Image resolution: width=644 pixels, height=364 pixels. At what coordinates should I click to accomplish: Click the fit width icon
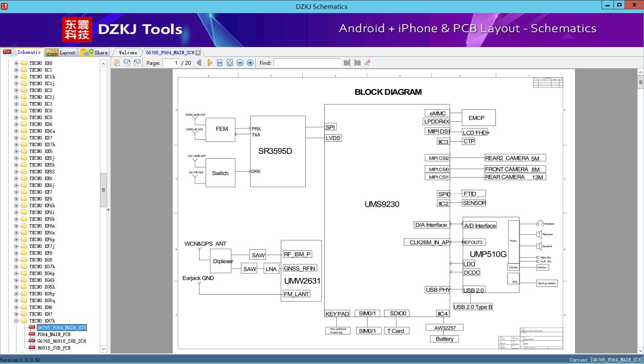click(220, 63)
